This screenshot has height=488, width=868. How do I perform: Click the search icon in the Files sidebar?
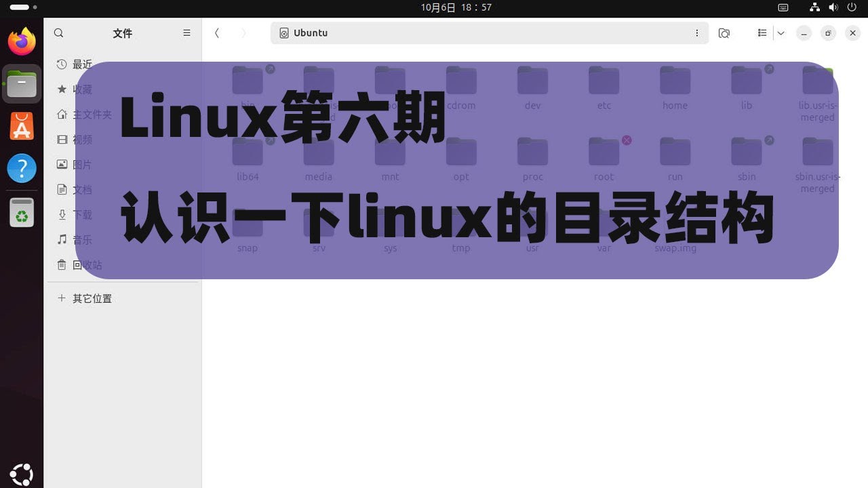click(59, 33)
